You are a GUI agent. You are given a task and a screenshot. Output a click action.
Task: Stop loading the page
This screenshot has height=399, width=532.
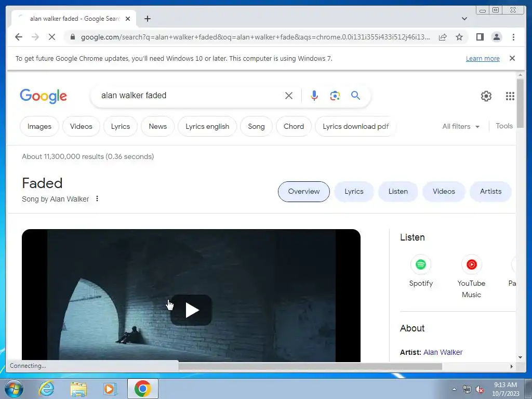(52, 37)
